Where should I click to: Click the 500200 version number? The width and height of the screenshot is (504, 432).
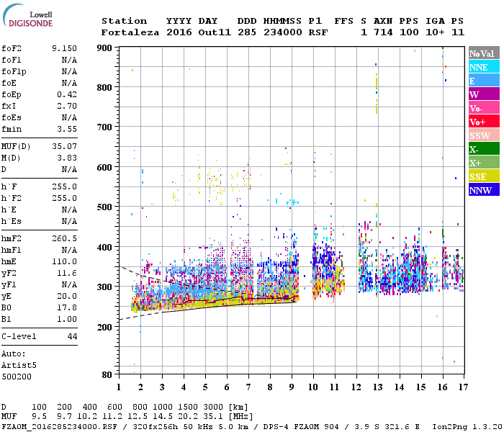tap(17, 377)
